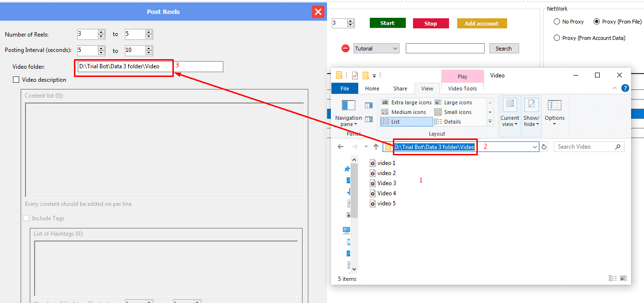Toggle the Details pane icon in Panes group

(368, 119)
